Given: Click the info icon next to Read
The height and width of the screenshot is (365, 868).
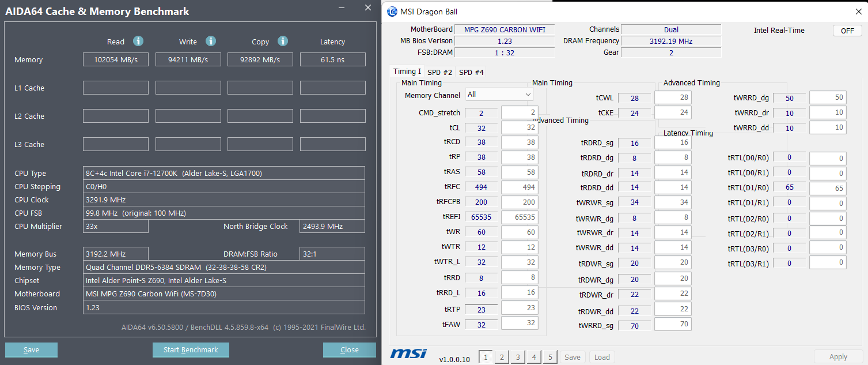Looking at the screenshot, I should click(138, 41).
